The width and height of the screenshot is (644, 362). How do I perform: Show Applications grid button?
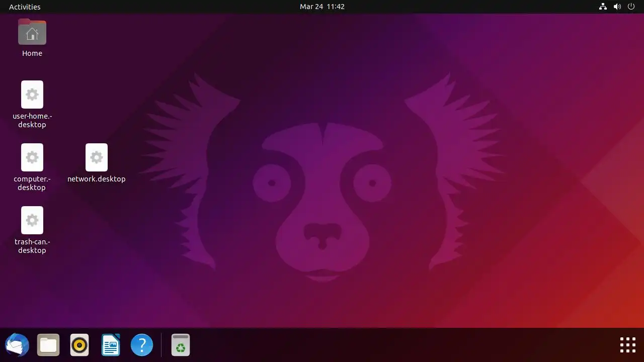[x=628, y=345]
